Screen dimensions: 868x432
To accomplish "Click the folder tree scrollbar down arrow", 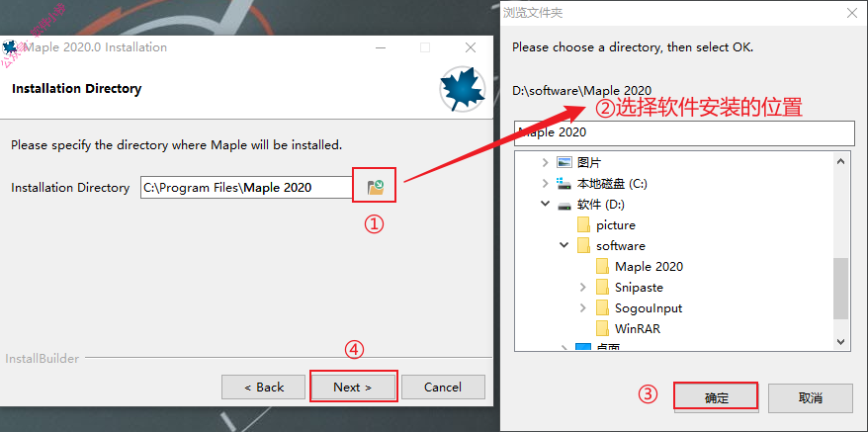I will click(840, 341).
